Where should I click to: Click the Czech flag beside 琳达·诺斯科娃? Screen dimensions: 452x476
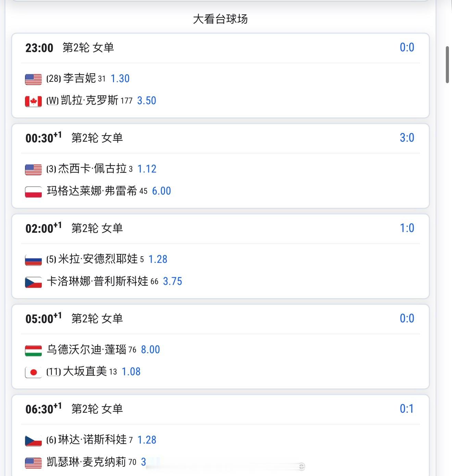[x=34, y=441]
